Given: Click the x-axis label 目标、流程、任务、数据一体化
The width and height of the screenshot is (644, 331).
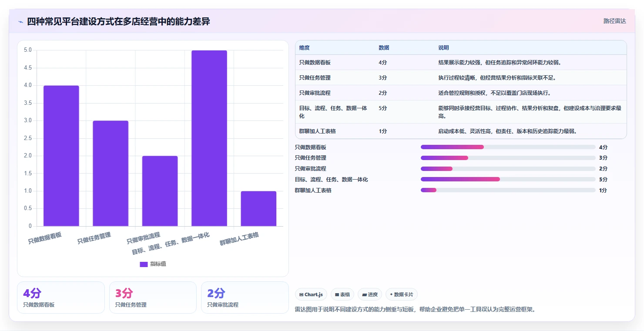Looking at the screenshot, I should pyautogui.click(x=171, y=244).
